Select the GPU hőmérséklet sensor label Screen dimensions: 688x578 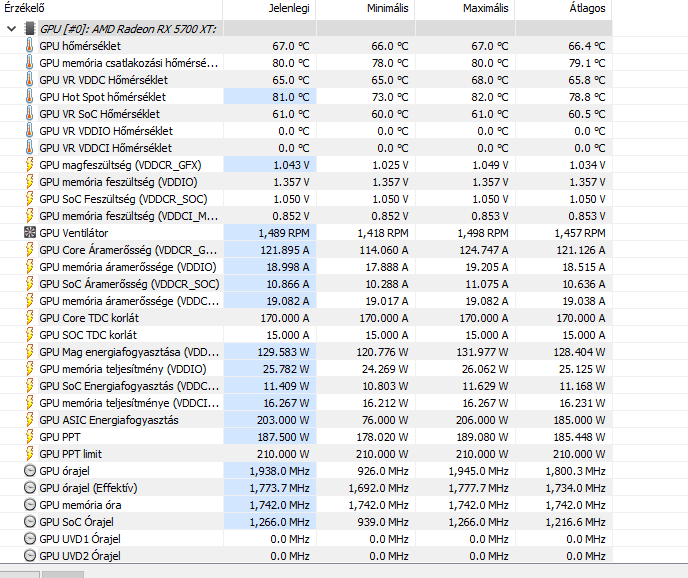pyautogui.click(x=80, y=46)
